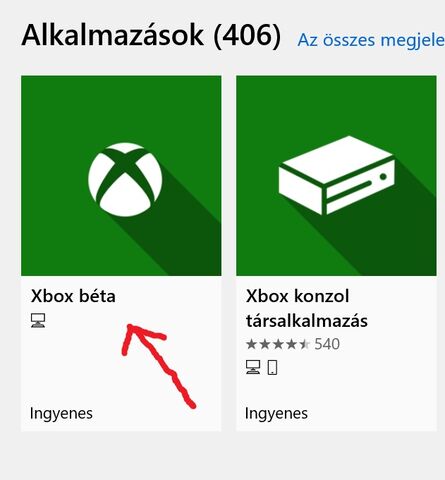Click the 540 review count
The width and height of the screenshot is (445, 480).
[327, 344]
